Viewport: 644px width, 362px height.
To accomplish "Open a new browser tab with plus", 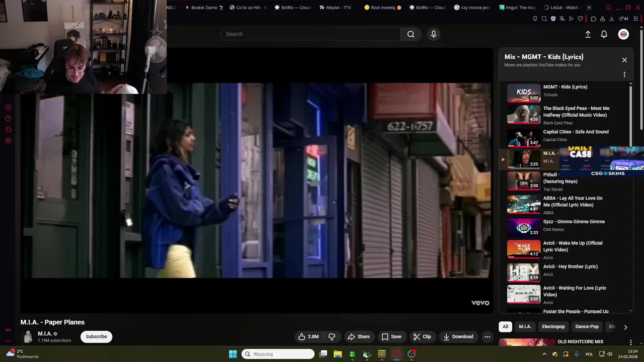I will (x=589, y=8).
